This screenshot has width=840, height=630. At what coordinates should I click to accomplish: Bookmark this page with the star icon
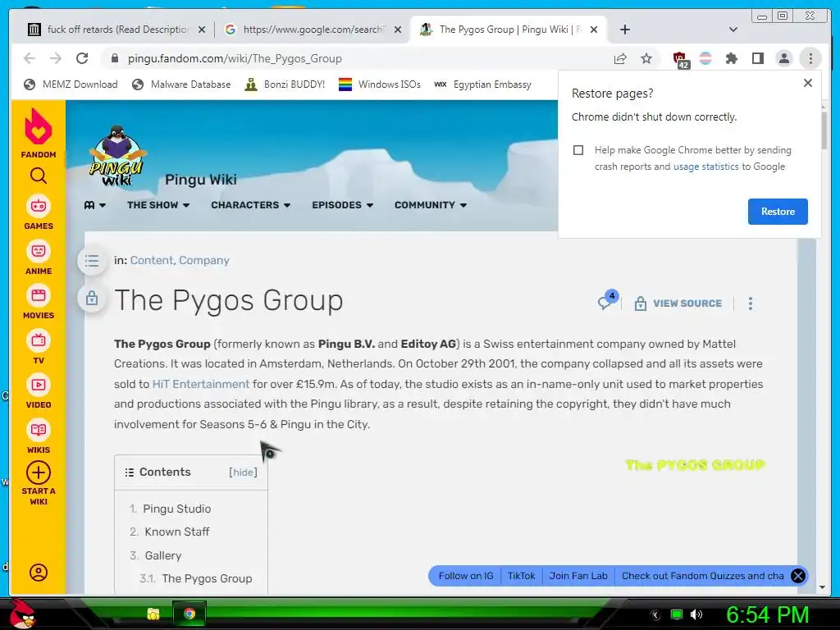click(x=646, y=58)
